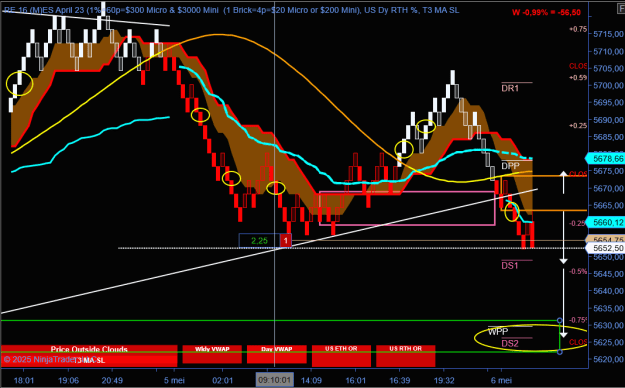
Task: Select upper blue anchor of green line
Action: (x=560, y=321)
